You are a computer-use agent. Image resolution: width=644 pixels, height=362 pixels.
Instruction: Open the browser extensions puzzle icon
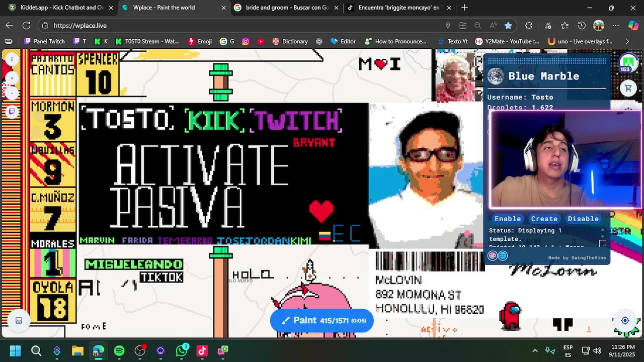(529, 25)
